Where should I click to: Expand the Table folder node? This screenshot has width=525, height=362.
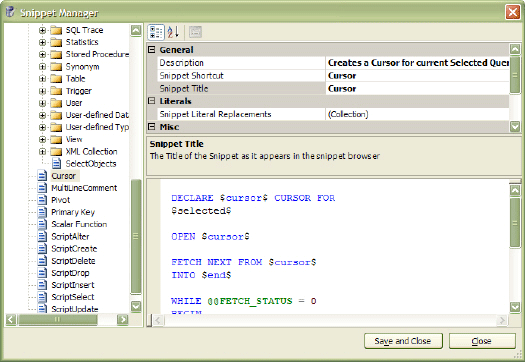42,79
